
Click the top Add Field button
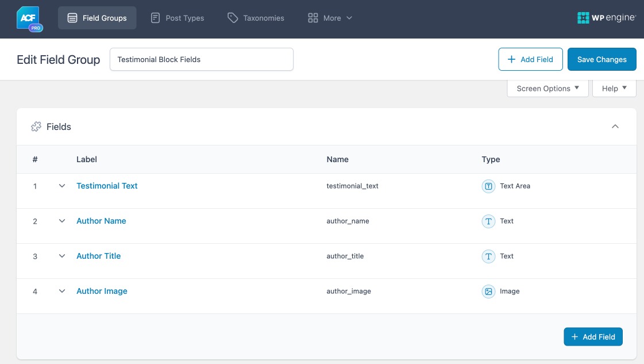(x=530, y=59)
